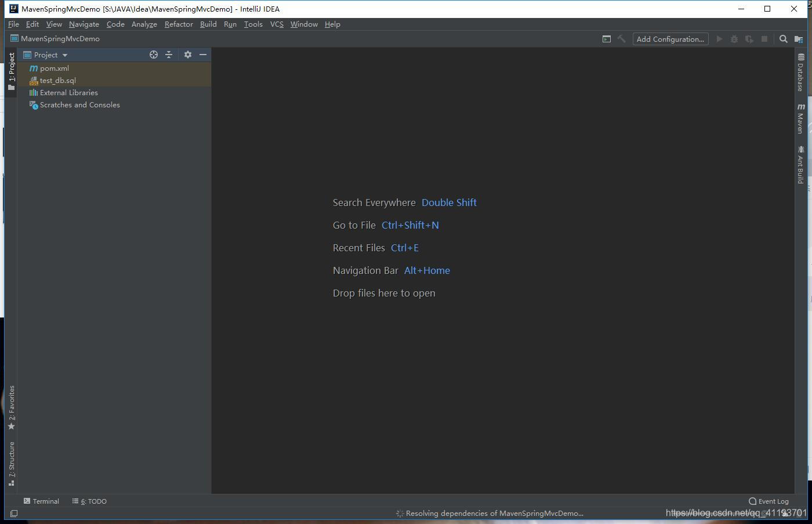Open the File menu
This screenshot has width=812, height=524.
tap(13, 24)
